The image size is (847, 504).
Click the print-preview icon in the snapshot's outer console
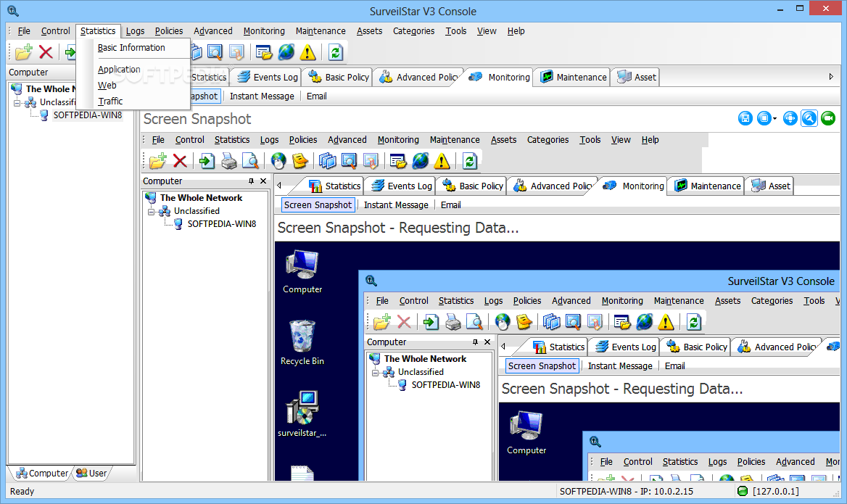249,160
